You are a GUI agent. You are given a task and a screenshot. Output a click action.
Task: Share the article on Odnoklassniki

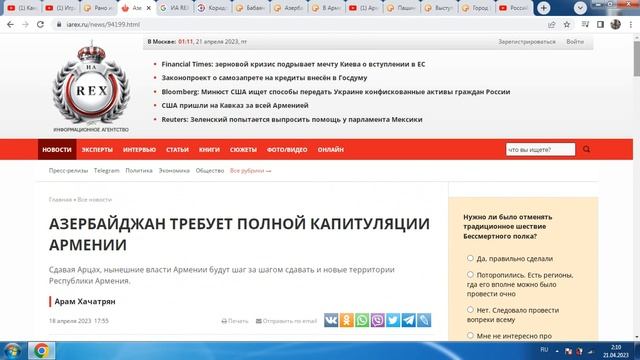[x=347, y=320]
